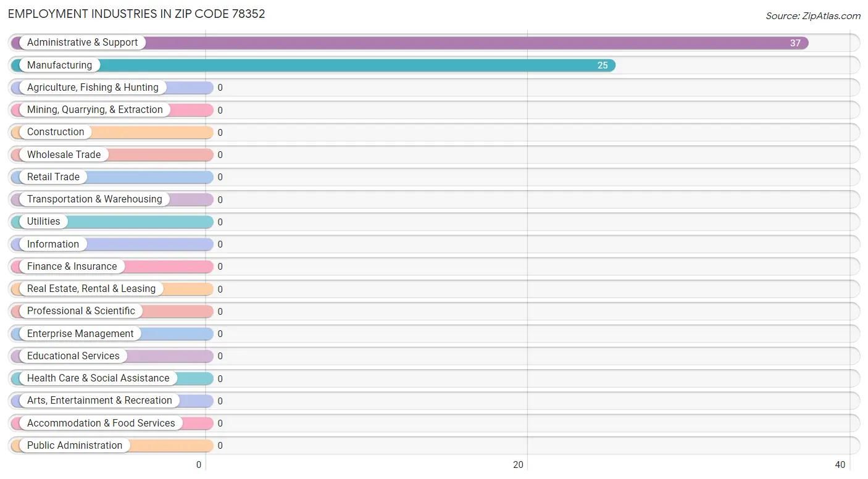Click the Enterprise Management label

coord(80,333)
